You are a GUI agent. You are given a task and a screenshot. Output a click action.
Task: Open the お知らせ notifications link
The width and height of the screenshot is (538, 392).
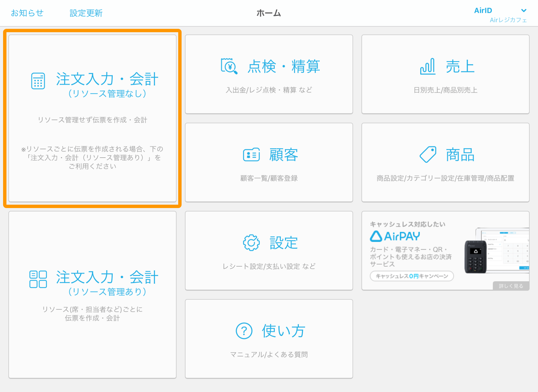click(27, 13)
